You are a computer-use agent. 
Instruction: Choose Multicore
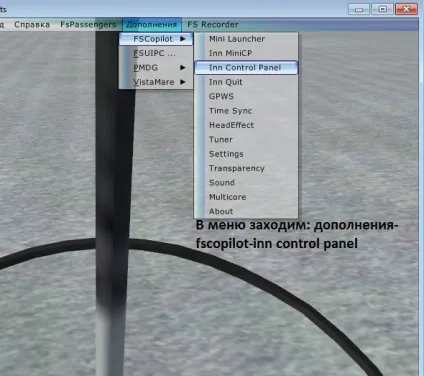tap(246, 197)
